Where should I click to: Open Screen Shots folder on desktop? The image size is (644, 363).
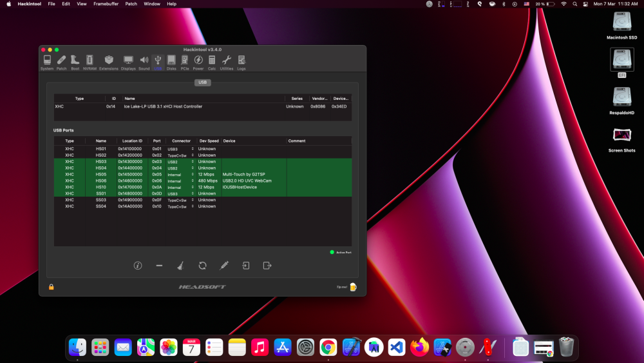[622, 140]
